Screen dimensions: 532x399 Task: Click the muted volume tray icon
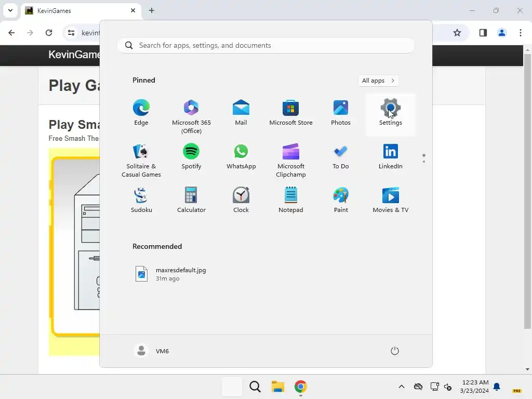(448, 387)
